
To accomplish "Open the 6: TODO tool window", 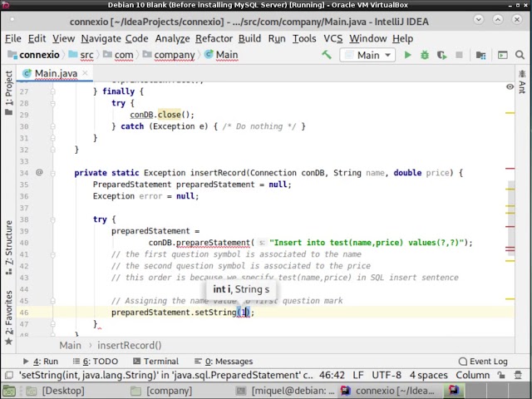I will pos(96,362).
